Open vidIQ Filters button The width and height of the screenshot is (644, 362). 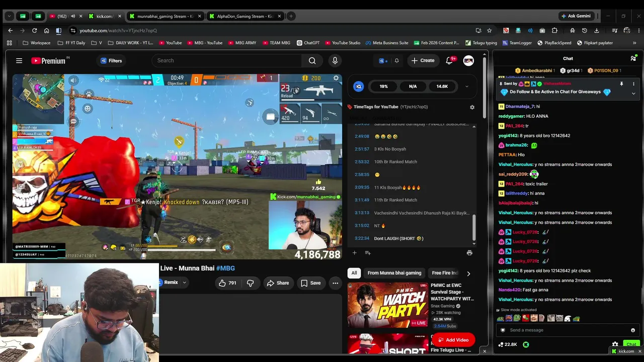tap(110, 61)
